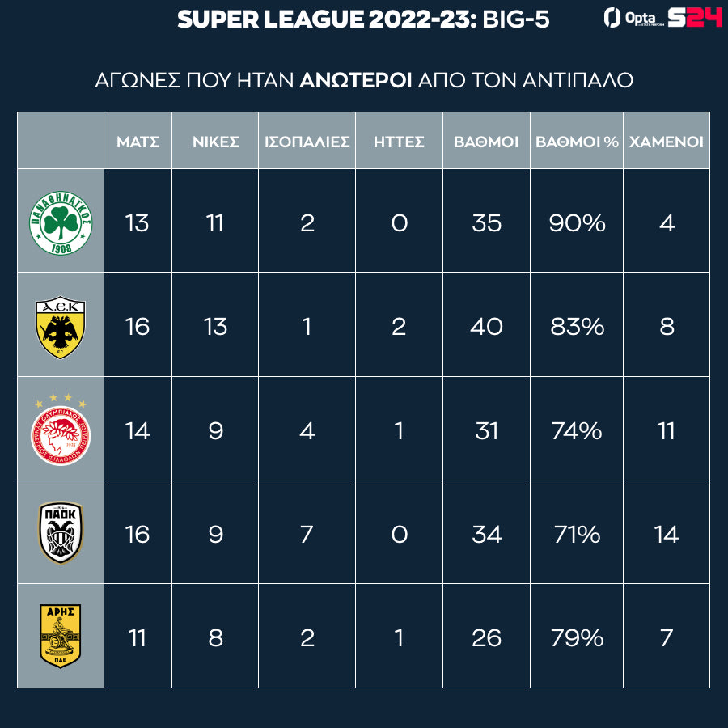Screen dimensions: 728x728
Task: Click the AEK club crest
Action: (x=61, y=326)
